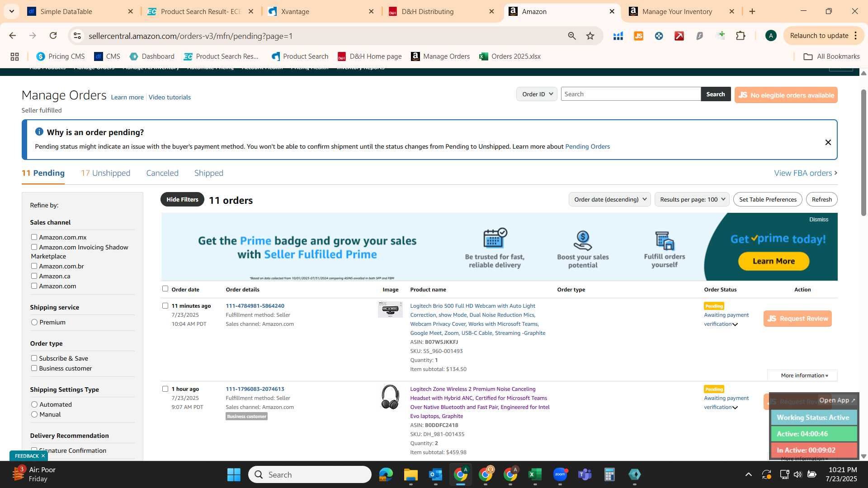Click Learn More on Prime banner
Screen dimensions: 868x488
coord(774,261)
